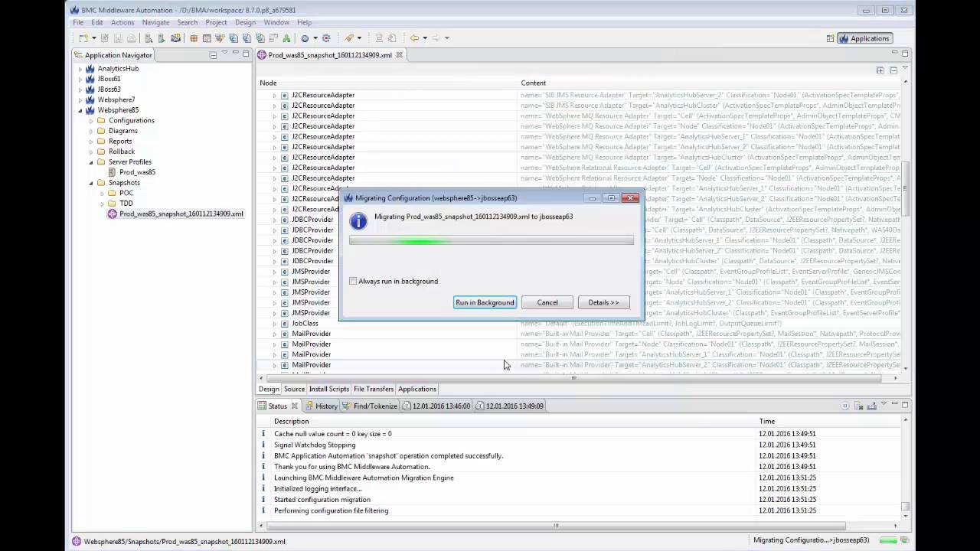Collapse the Snapshots folder
Viewport: 980px width, 551px height.
pos(90,183)
